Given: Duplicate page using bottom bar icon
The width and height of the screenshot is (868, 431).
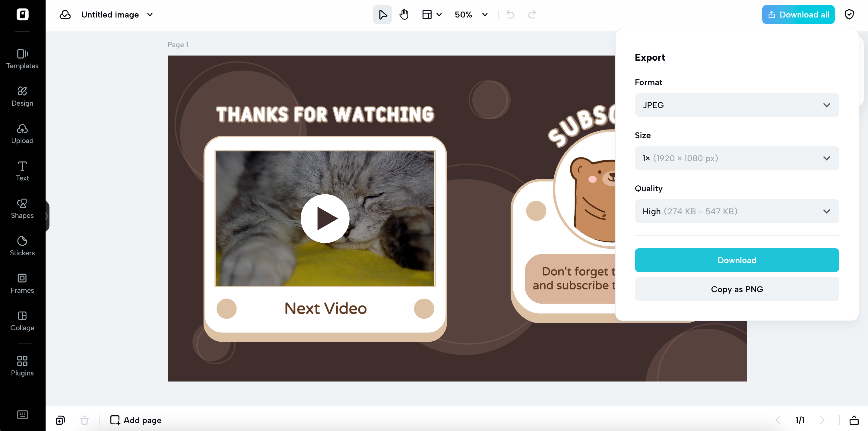Looking at the screenshot, I should [60, 420].
